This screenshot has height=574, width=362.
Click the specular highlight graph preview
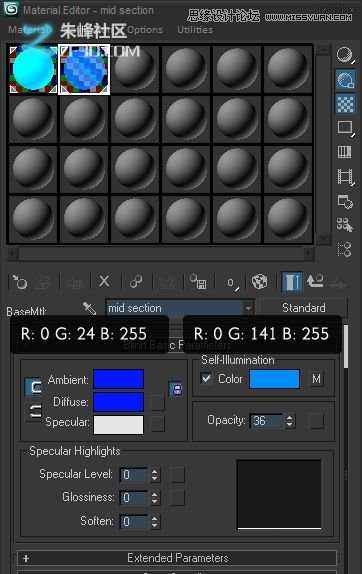click(x=279, y=495)
